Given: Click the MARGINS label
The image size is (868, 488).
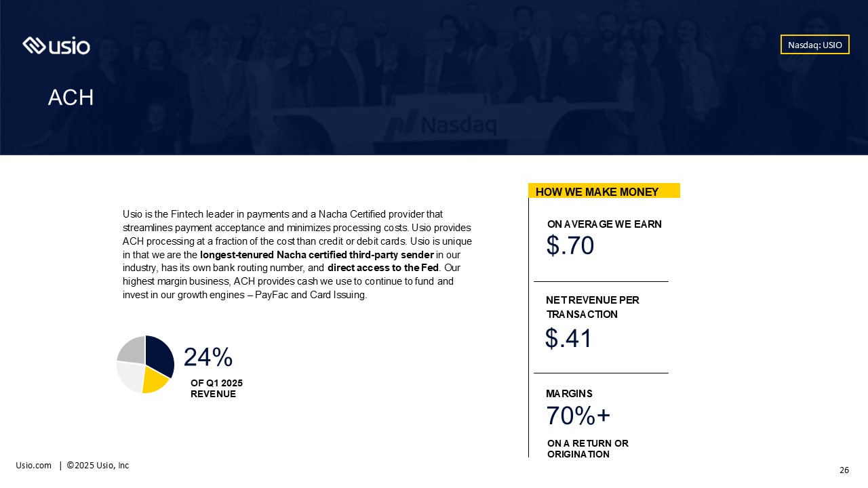Looking at the screenshot, I should tap(569, 394).
